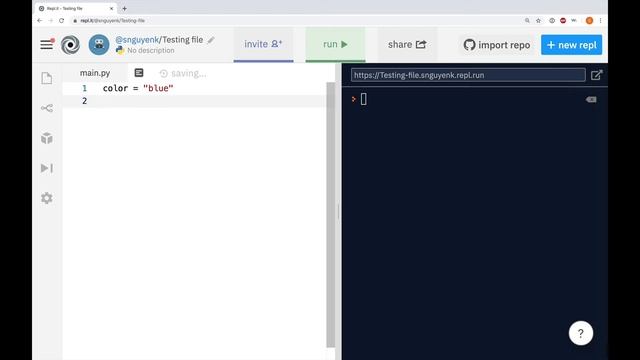The width and height of the screenshot is (640, 360).
Task: Go back in browser
Action: [40, 20]
